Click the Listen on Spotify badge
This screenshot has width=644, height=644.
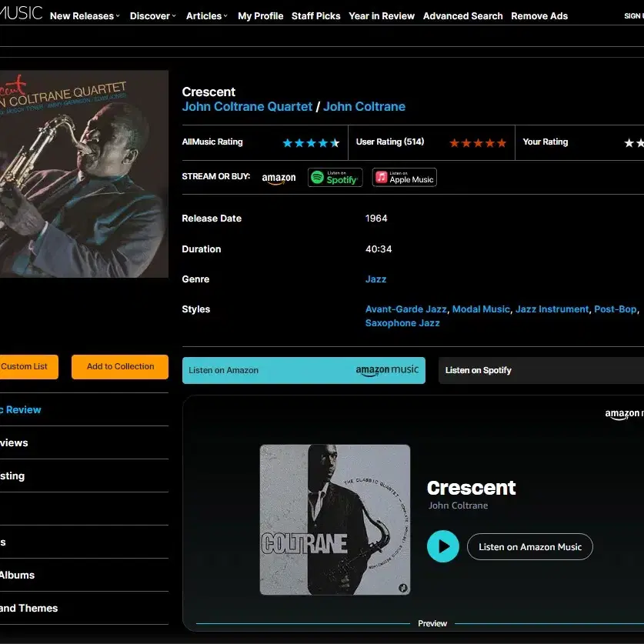pyautogui.click(x=335, y=178)
